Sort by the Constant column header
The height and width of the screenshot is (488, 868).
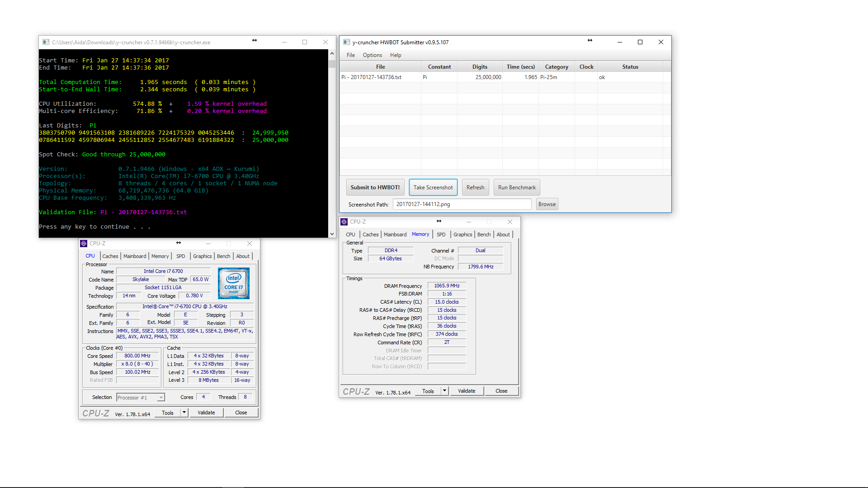click(x=439, y=67)
